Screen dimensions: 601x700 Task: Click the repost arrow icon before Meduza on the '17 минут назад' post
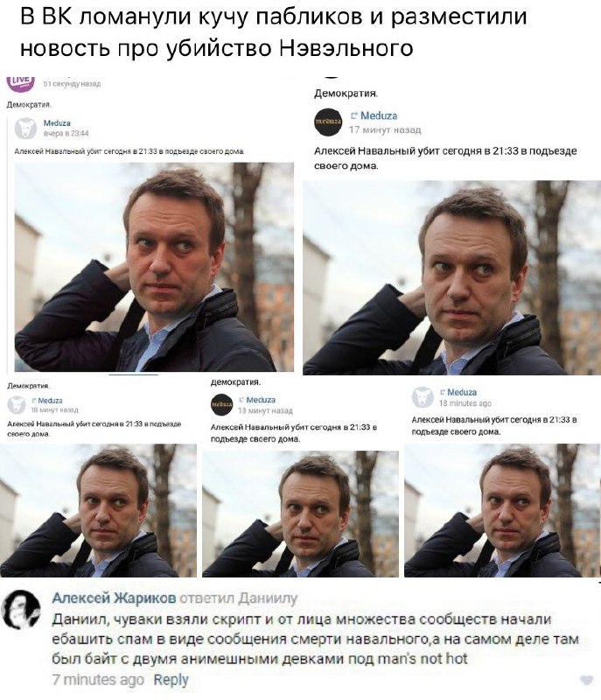(x=354, y=116)
